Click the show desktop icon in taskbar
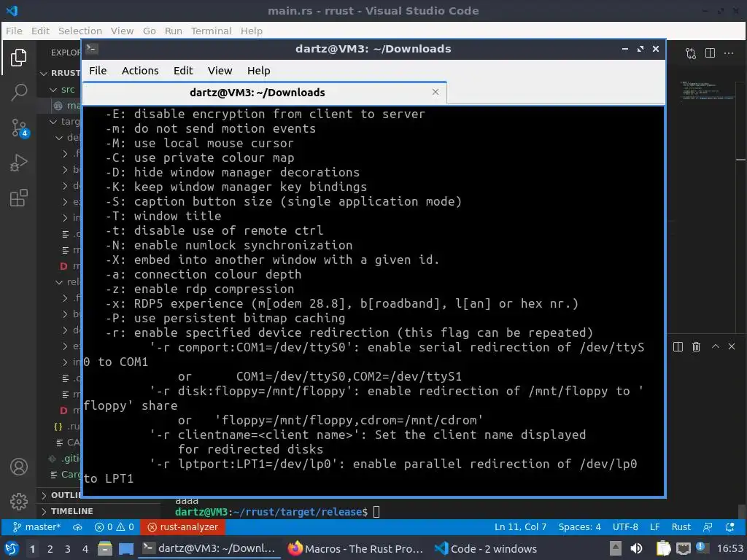Screen dimensions: 747x560 [126, 549]
